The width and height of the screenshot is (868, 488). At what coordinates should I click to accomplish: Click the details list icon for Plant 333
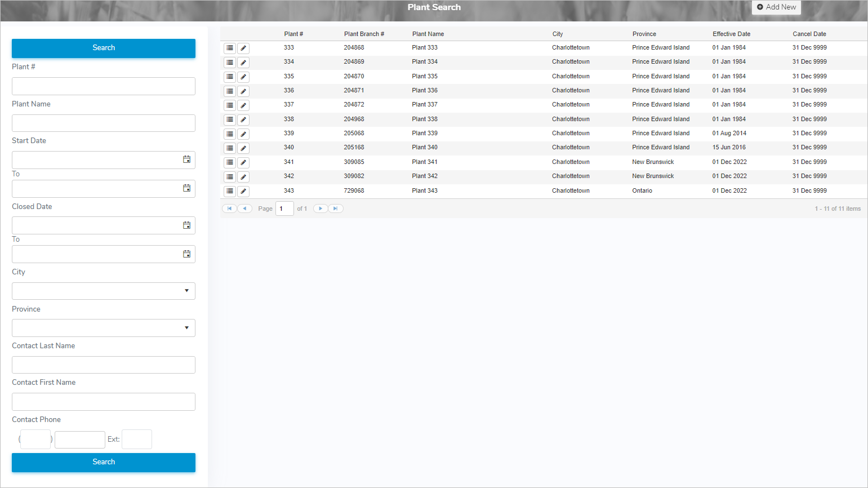point(230,48)
